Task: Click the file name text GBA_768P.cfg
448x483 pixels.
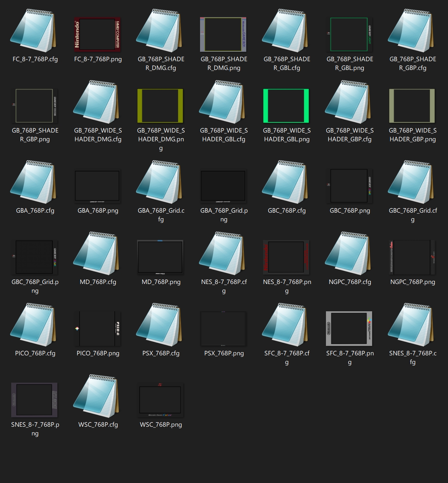Action: point(35,211)
